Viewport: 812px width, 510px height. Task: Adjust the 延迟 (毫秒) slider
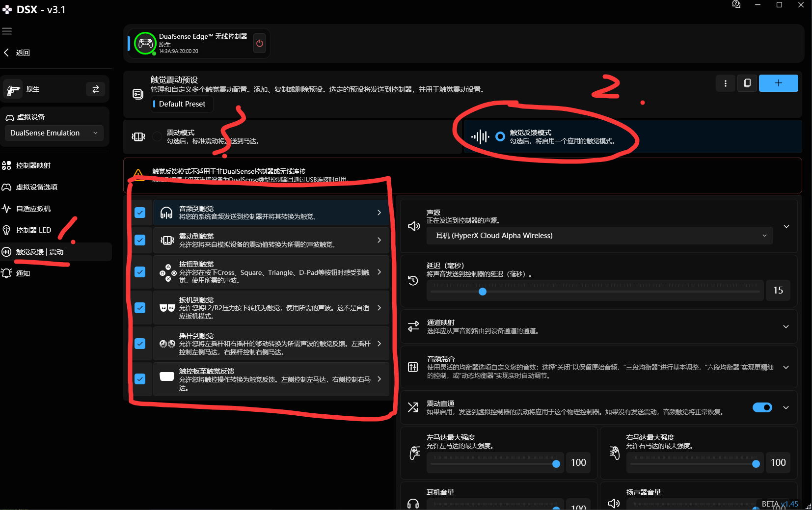point(595,292)
